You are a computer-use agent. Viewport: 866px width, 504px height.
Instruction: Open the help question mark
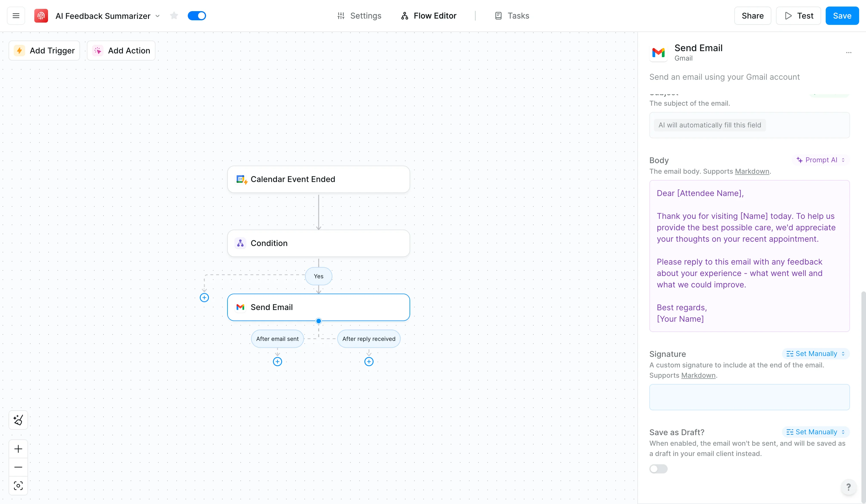(848, 487)
